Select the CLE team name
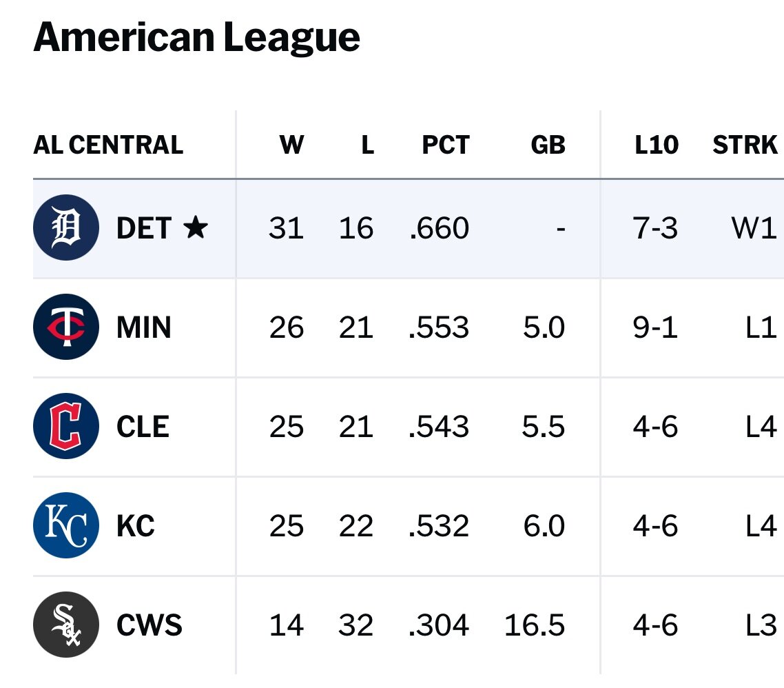Screen dimensions: 784x688 click(x=143, y=427)
